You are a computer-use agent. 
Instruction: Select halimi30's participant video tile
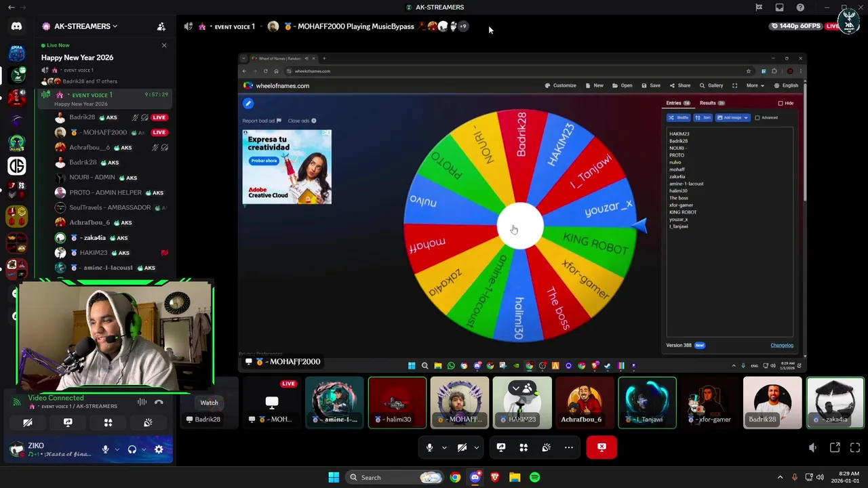[397, 403]
